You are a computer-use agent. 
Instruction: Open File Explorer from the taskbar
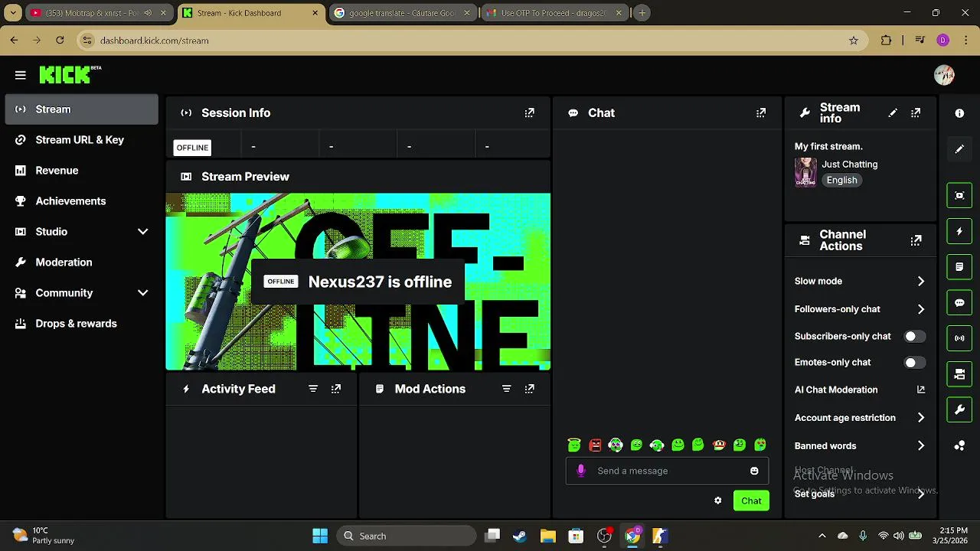click(547, 536)
